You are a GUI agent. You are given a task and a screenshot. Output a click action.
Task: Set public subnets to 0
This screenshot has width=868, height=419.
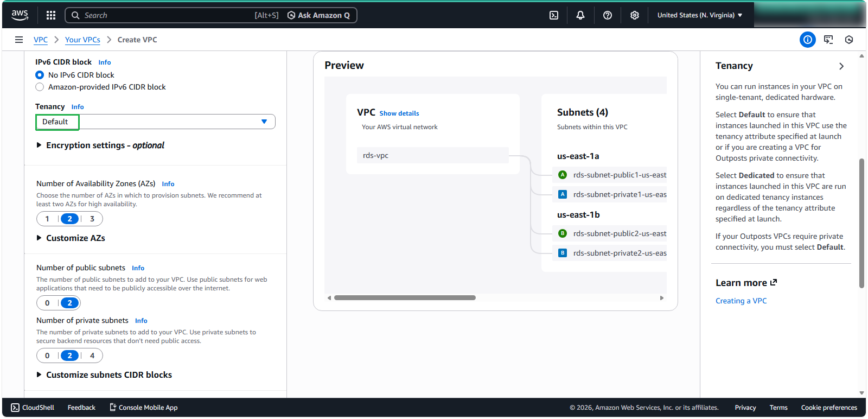point(47,303)
